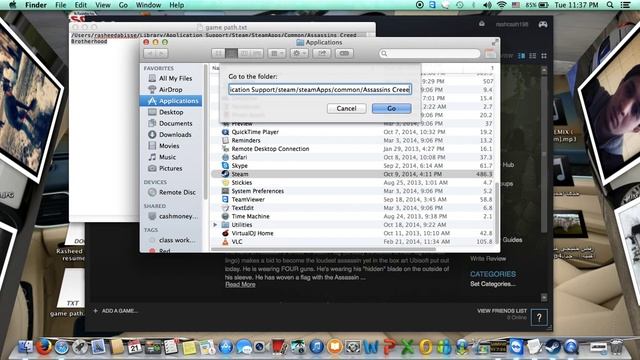Viewport: 640px width, 360px height.
Task: Open Firefox from the Dock
Action: coord(44,347)
